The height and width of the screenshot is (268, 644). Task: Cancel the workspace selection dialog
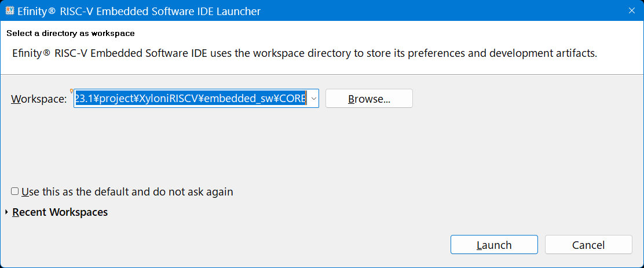pyautogui.click(x=588, y=245)
